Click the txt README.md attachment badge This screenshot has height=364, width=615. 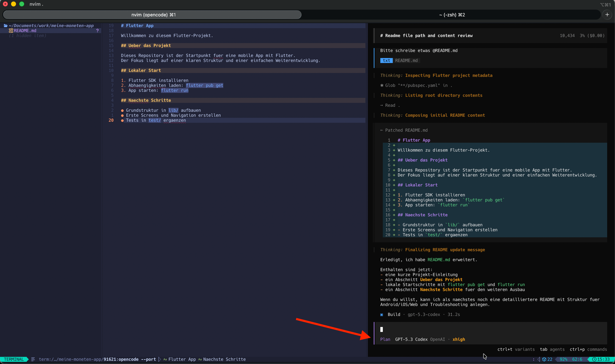coord(400,61)
